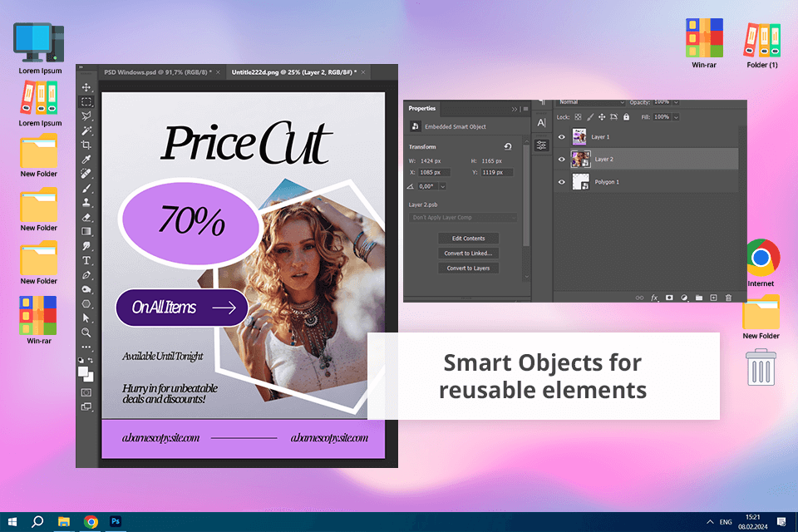Click the Quick Mask mode icon
This screenshot has height=532, width=798.
tap(86, 392)
